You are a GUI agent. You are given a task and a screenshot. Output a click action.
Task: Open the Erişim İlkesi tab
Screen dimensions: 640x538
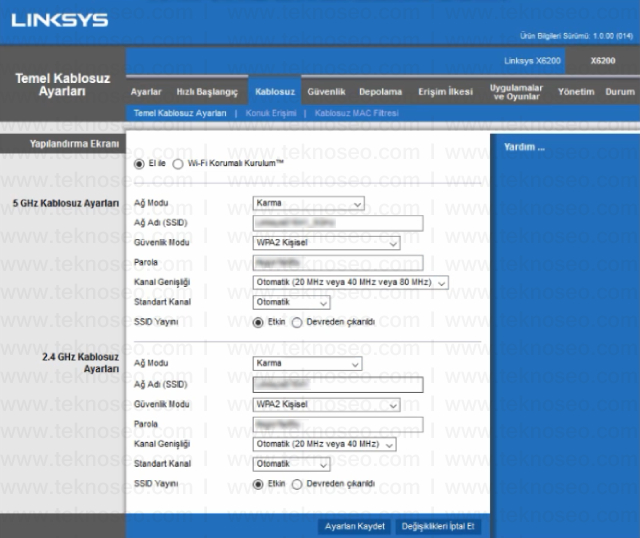[445, 92]
